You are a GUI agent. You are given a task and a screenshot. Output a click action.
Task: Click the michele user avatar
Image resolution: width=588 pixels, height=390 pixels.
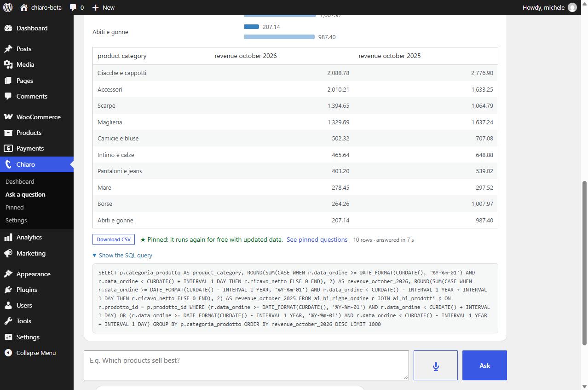[572, 7]
